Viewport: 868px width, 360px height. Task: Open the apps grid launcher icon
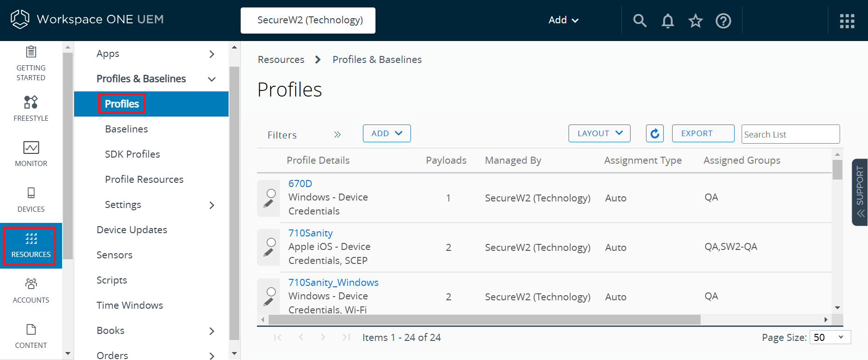847,21
